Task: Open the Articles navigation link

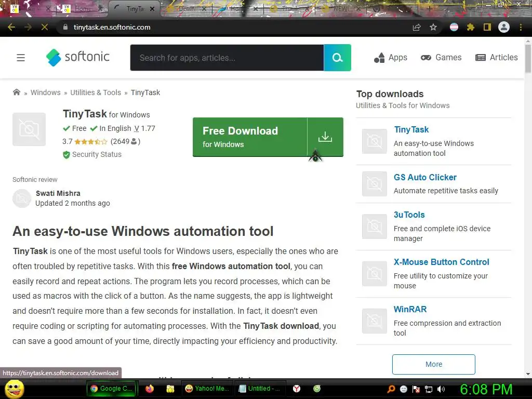Action: (x=497, y=58)
